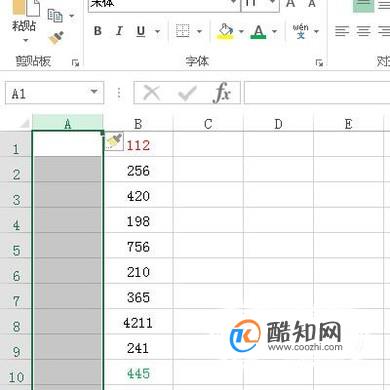Click the highlighted vertical alignment button
Image resolution: width=390 pixels, height=390 pixels.
364,5
